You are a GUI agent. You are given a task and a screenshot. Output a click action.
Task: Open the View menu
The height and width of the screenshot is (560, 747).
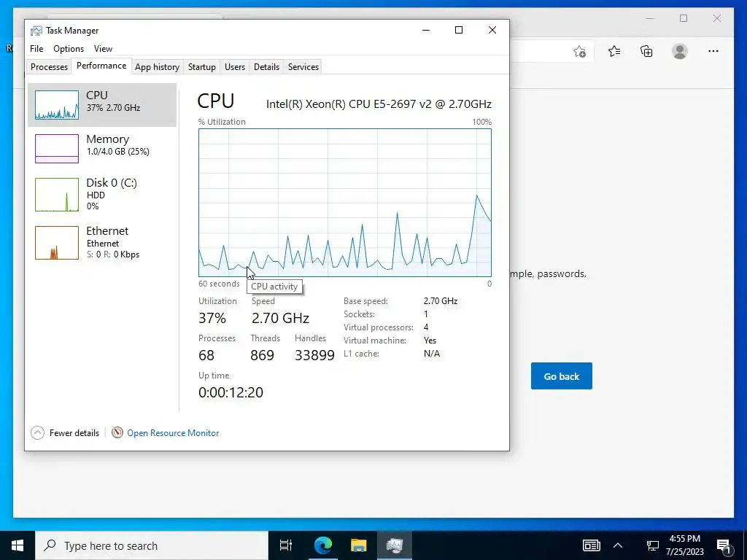[x=103, y=49]
